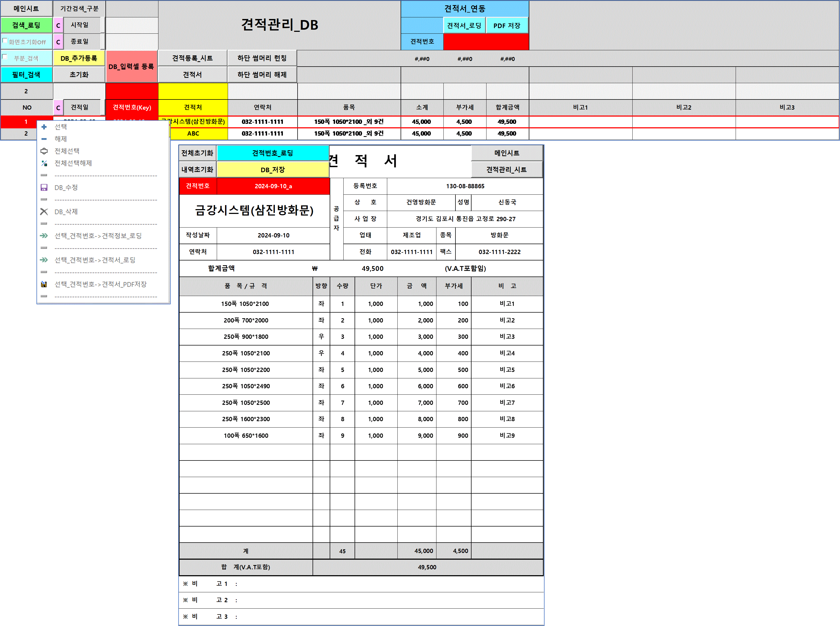Image resolution: width=840 pixels, height=626 pixels.
Task: Click the red 견적번호 input cell at top
Action: [486, 42]
